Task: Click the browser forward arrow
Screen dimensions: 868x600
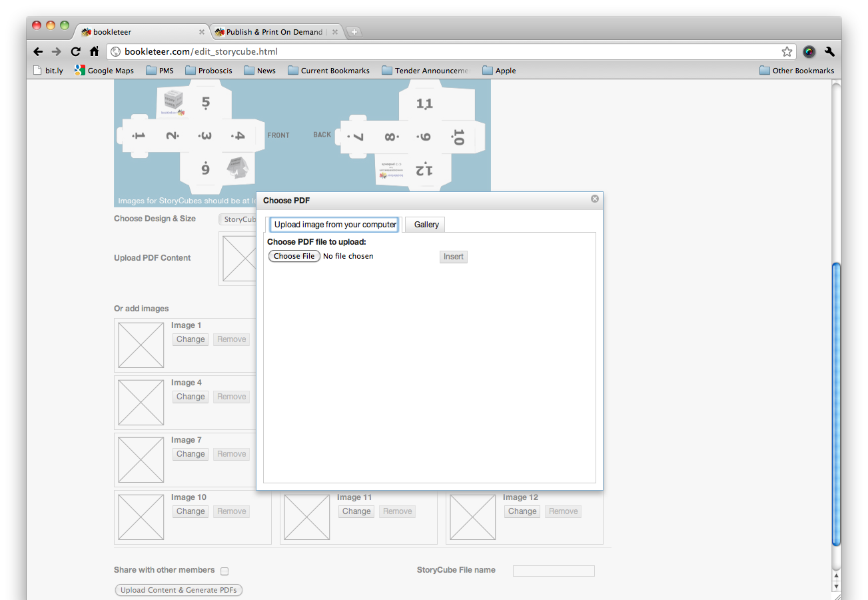Action: (57, 51)
